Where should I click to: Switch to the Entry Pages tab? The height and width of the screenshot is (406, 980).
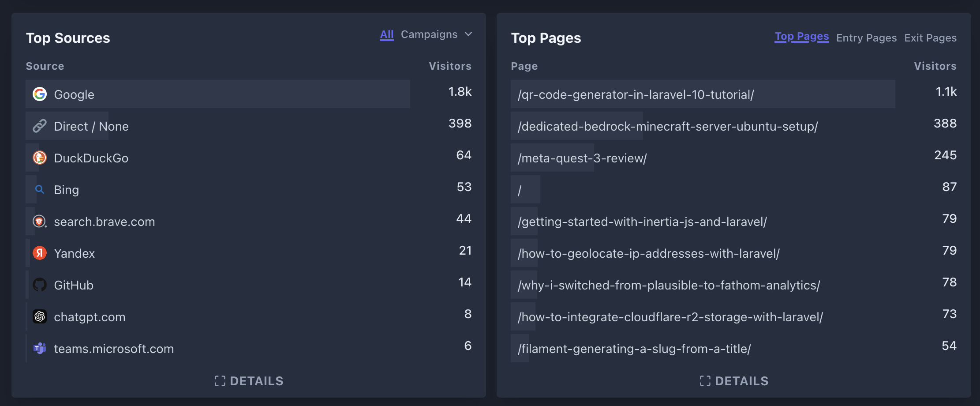[866, 38]
